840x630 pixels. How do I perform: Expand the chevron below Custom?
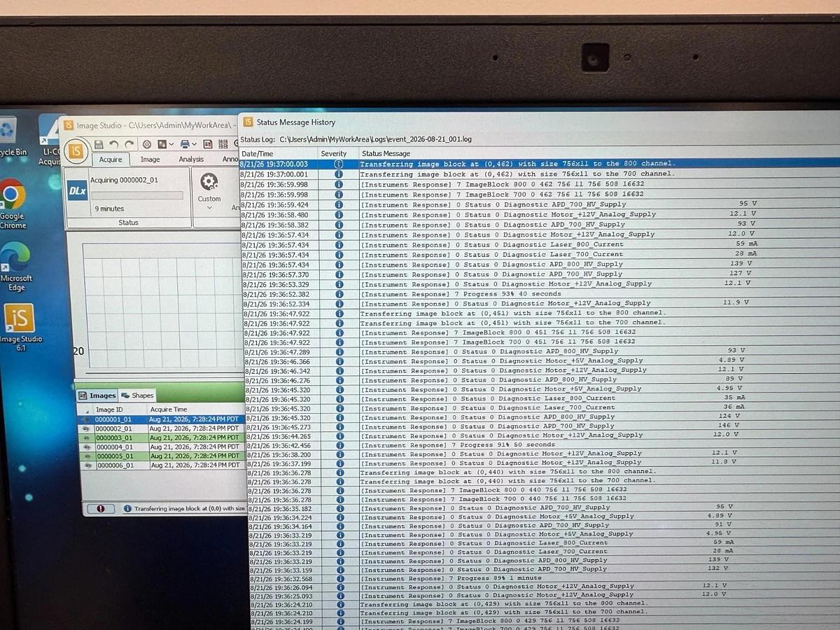coord(209,209)
